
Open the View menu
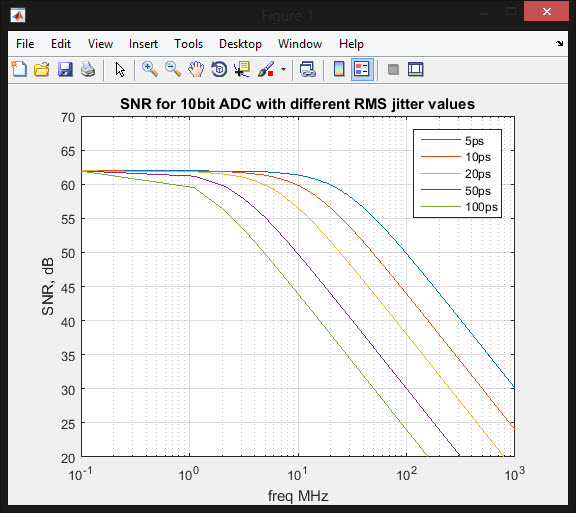coord(100,44)
